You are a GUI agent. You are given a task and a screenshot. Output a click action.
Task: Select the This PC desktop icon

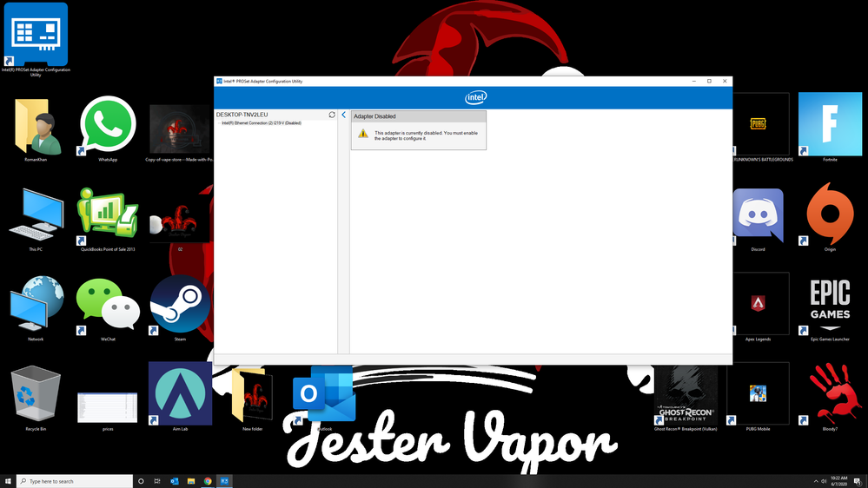(36, 219)
